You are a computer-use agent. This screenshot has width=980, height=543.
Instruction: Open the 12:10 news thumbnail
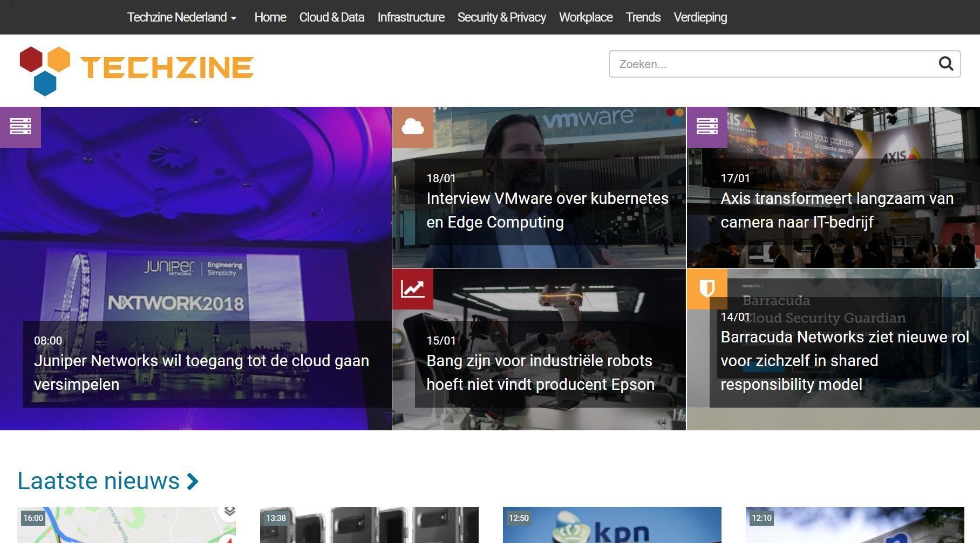click(855, 525)
